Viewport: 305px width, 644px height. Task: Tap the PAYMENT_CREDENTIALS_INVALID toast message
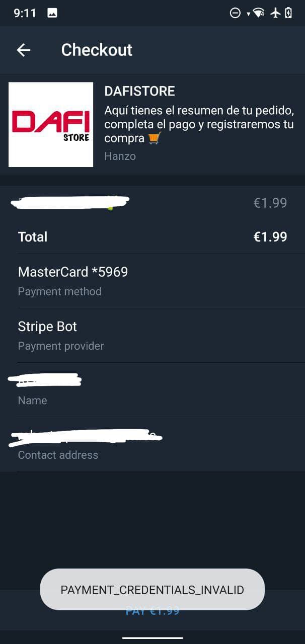coord(152,590)
